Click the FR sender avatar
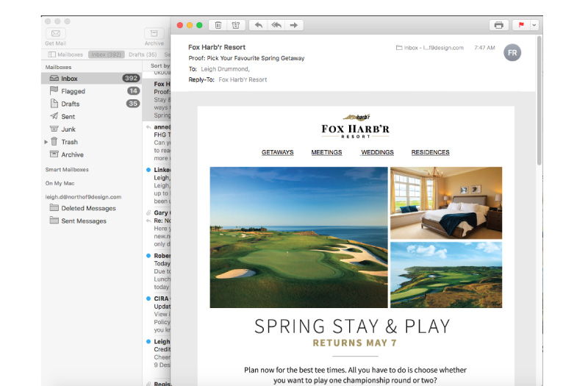588x386 pixels. (x=512, y=52)
